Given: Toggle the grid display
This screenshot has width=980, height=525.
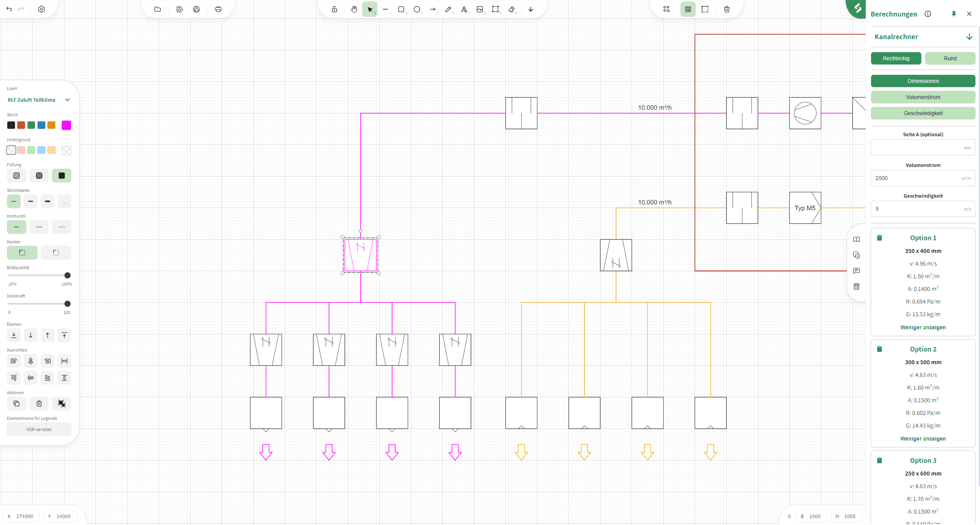Looking at the screenshot, I should (x=688, y=9).
